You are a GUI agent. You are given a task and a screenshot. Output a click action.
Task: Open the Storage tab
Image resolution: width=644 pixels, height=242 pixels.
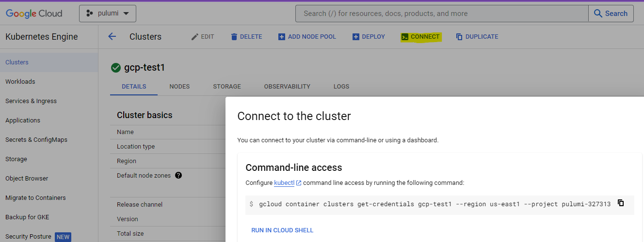point(227,87)
